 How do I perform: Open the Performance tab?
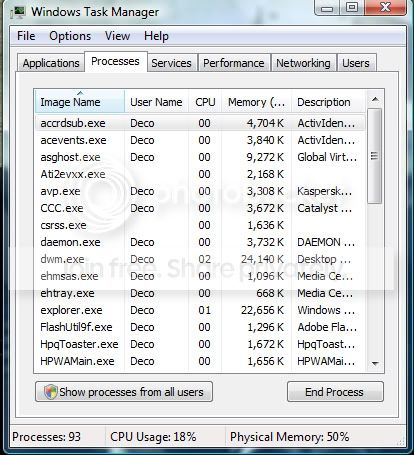(x=234, y=63)
